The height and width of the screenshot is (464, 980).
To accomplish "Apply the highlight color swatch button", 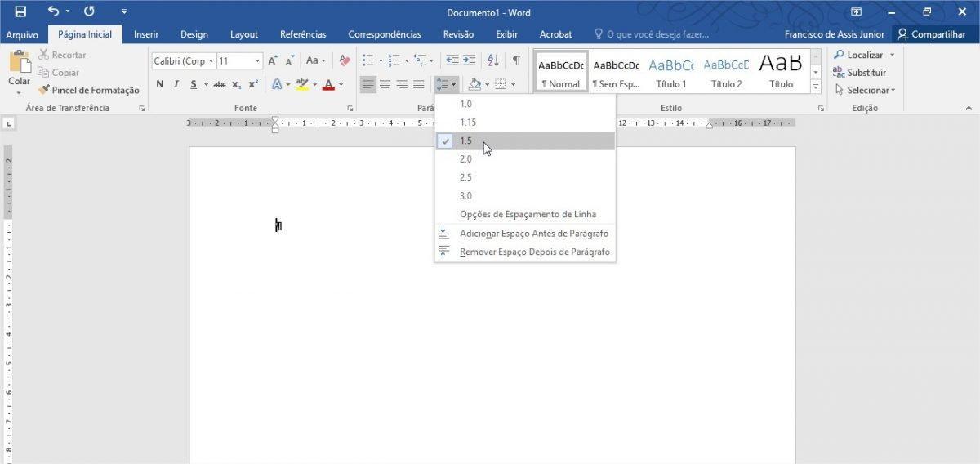I will pyautogui.click(x=302, y=84).
